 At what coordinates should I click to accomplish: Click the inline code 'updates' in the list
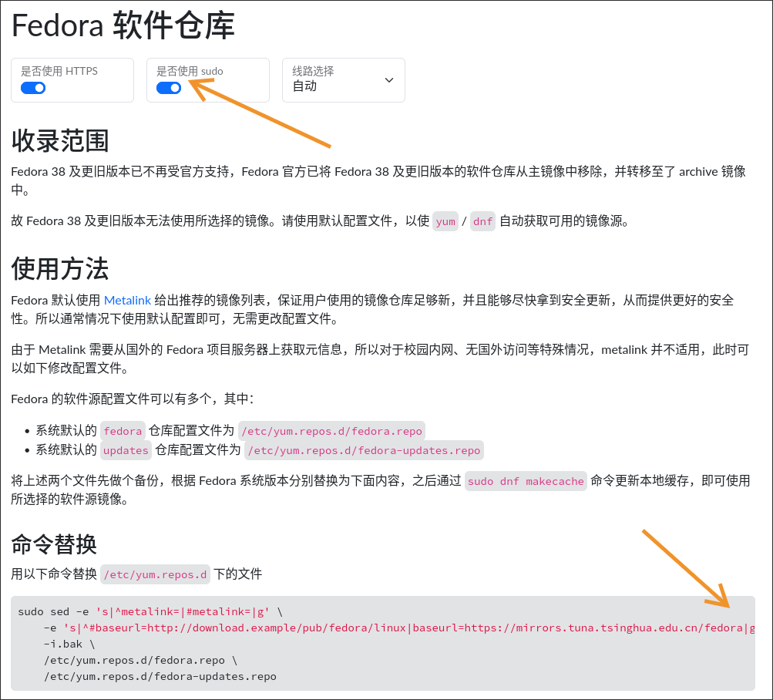[x=126, y=450]
